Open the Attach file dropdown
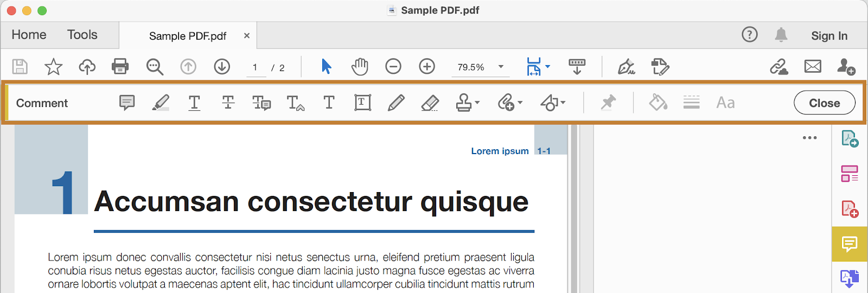Screen dimensions: 868x293 510,103
